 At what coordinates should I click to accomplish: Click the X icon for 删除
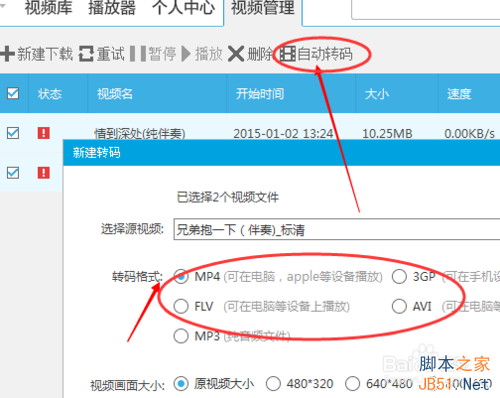pyautogui.click(x=236, y=54)
